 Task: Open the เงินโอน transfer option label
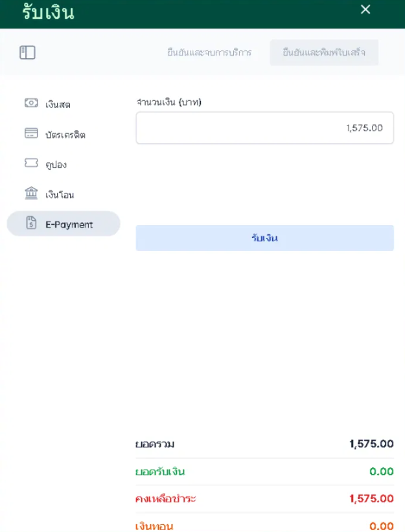point(60,194)
